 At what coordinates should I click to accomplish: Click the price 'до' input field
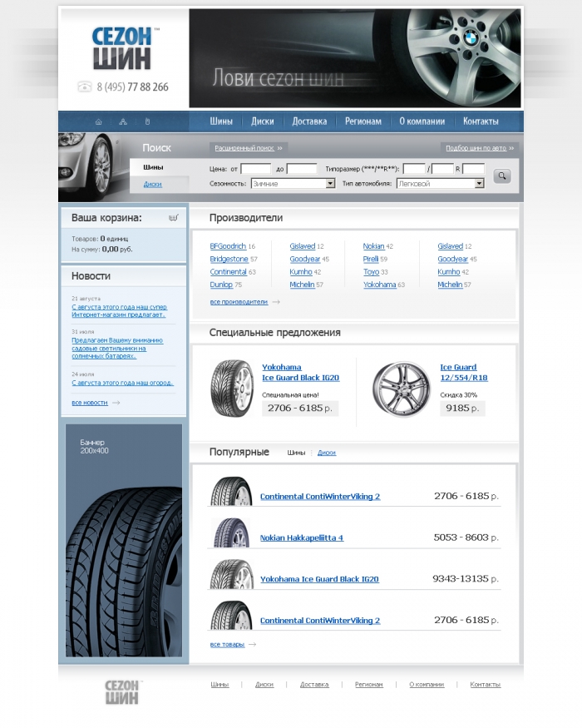point(302,169)
